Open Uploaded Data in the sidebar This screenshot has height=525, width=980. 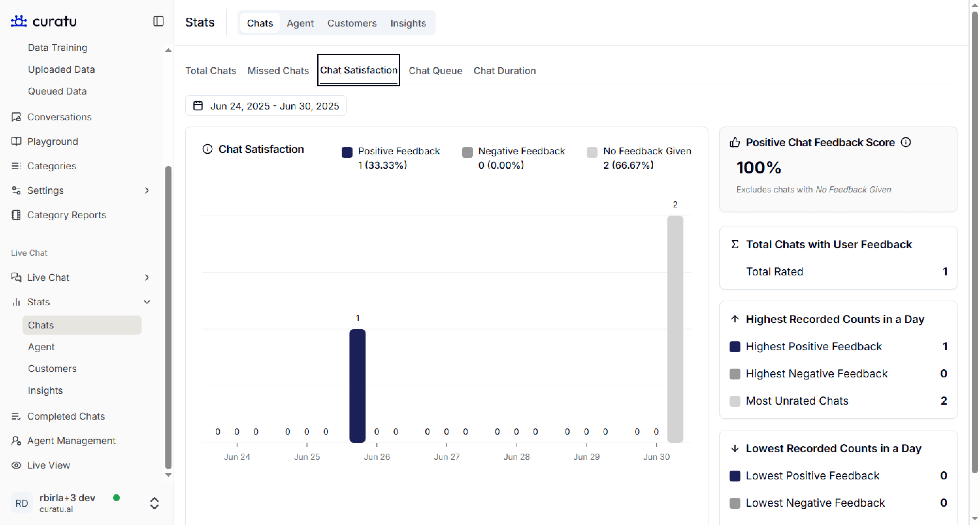[x=61, y=69]
